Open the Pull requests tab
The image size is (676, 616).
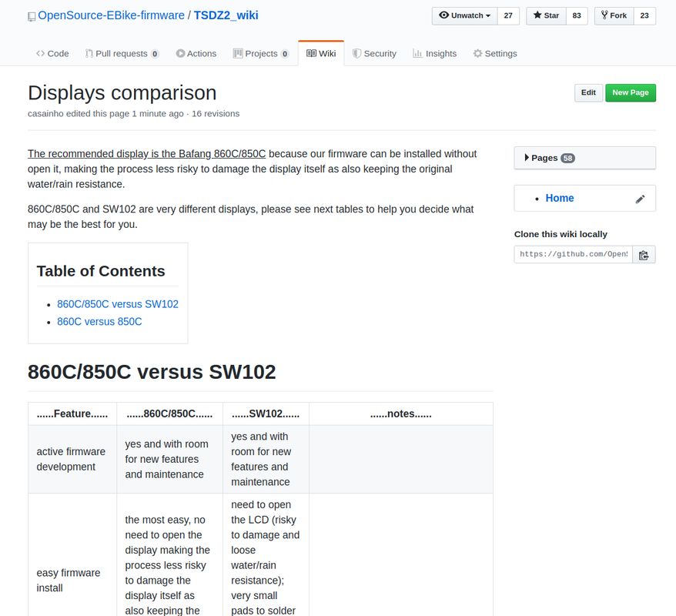122,53
